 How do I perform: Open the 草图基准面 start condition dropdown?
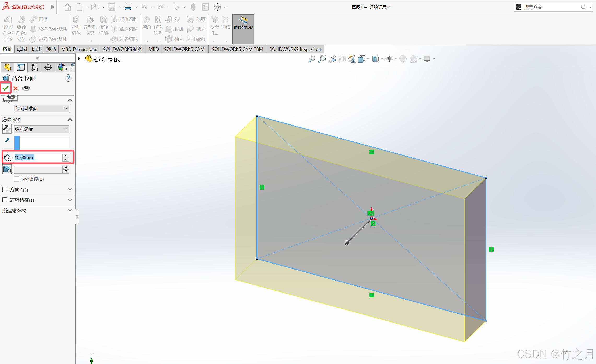tap(42, 109)
